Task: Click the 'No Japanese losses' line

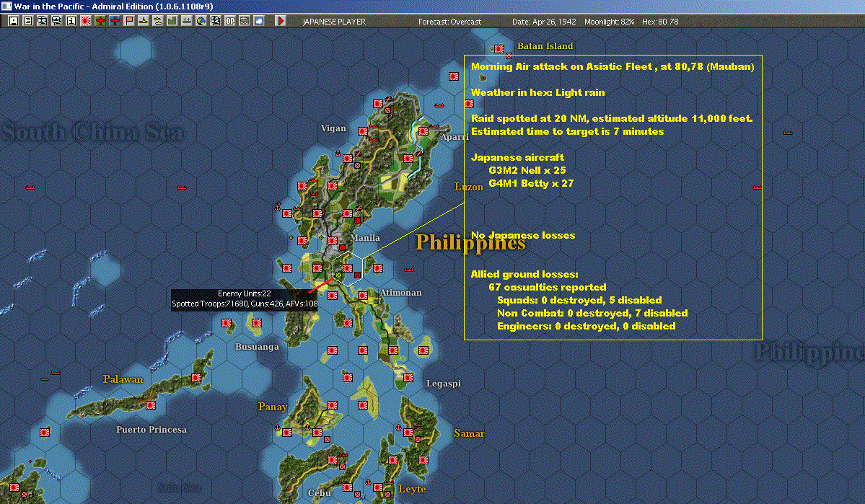Action: (523, 236)
